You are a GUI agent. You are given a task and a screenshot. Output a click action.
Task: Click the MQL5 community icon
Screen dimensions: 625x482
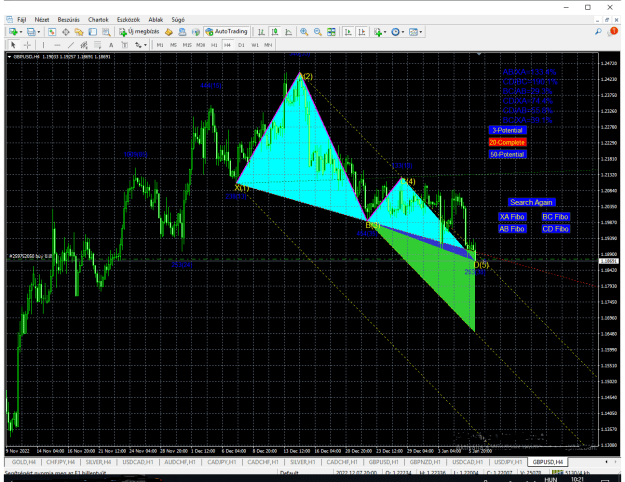tap(182, 32)
